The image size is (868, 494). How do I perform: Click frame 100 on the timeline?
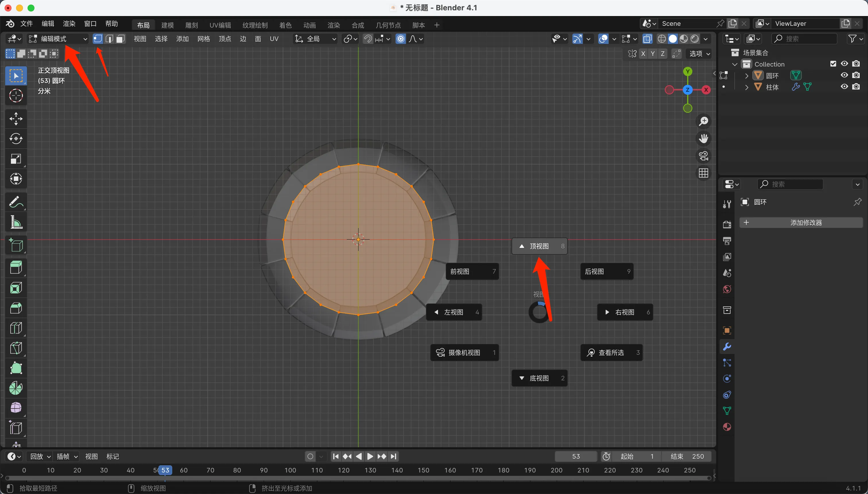coord(290,470)
